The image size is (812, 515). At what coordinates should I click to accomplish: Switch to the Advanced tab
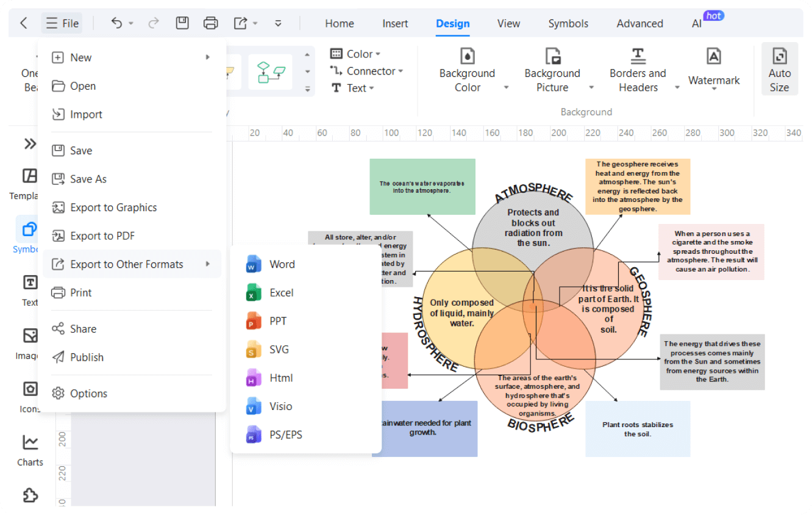coord(639,24)
